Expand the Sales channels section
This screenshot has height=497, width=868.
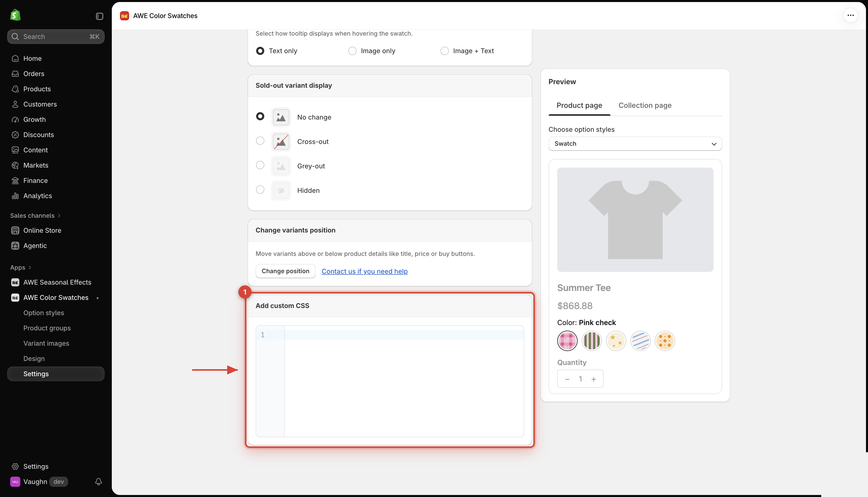35,216
